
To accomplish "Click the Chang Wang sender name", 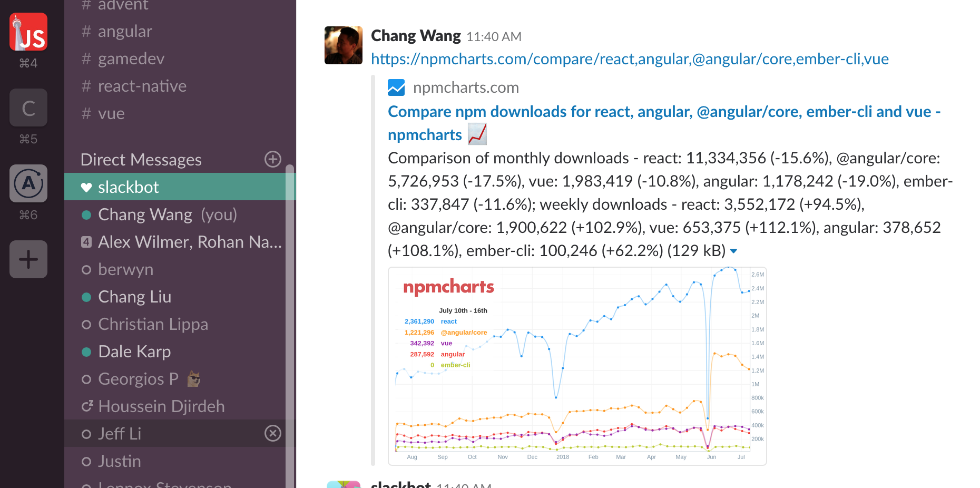I will click(x=416, y=36).
